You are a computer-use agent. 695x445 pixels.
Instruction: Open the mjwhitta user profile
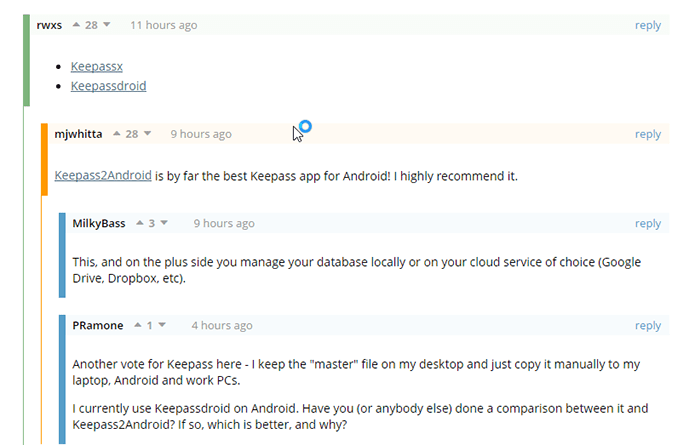[78, 134]
